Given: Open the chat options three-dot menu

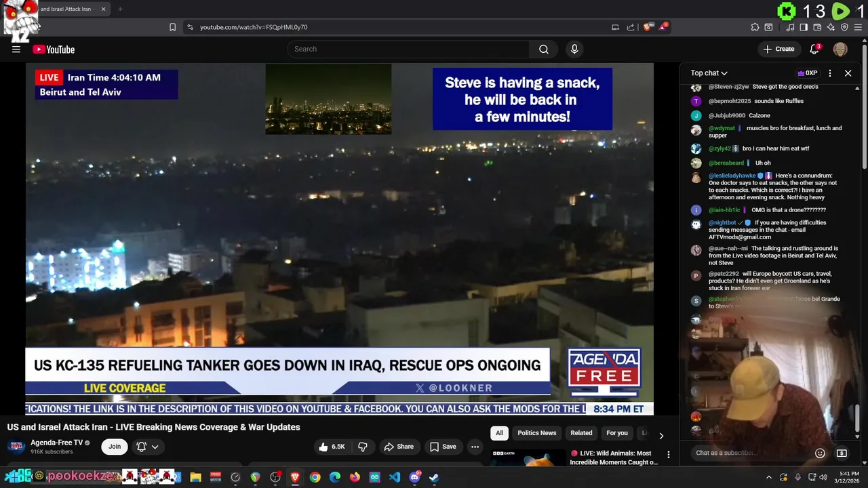Looking at the screenshot, I should coord(830,73).
